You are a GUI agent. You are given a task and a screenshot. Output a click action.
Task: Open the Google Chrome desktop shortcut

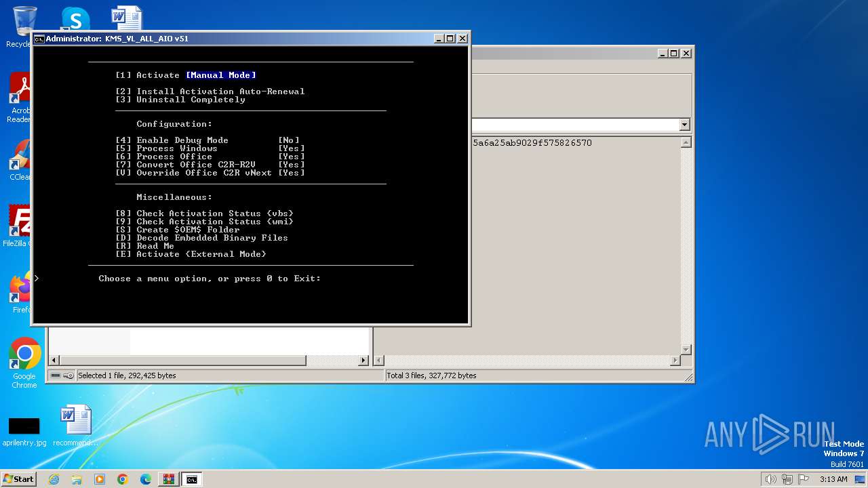click(24, 363)
